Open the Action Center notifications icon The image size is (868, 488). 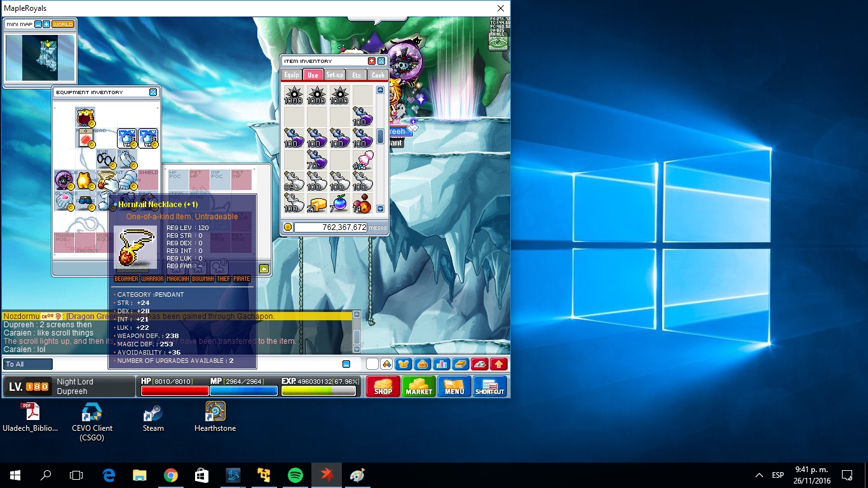point(847,475)
